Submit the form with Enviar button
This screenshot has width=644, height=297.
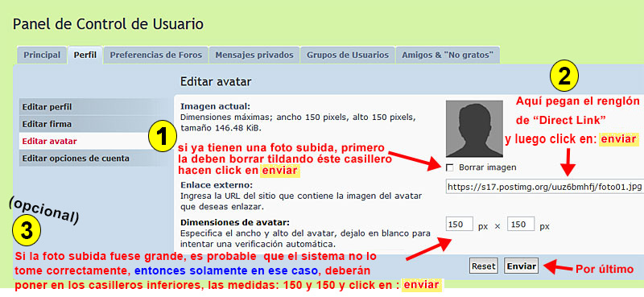(521, 266)
